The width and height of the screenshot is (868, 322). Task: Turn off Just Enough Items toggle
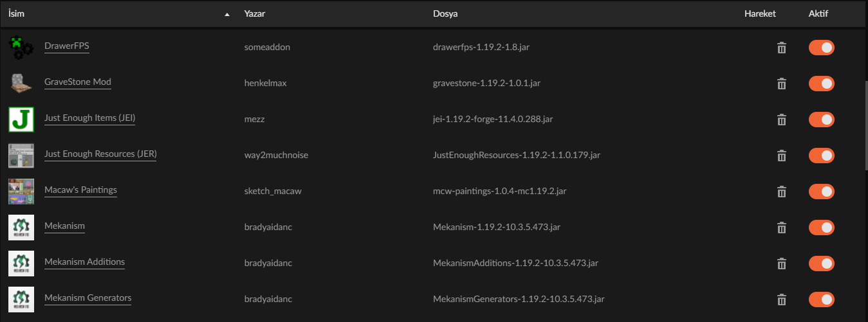[x=821, y=120]
